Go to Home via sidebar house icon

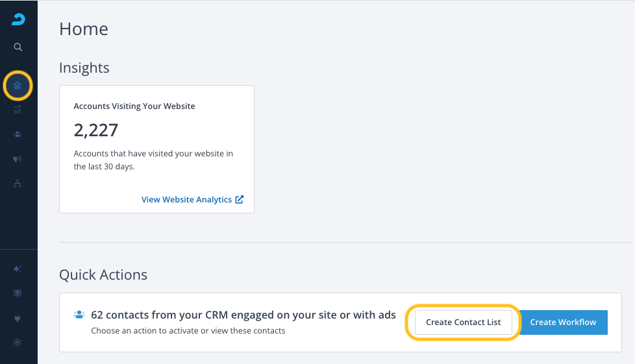[x=18, y=86]
